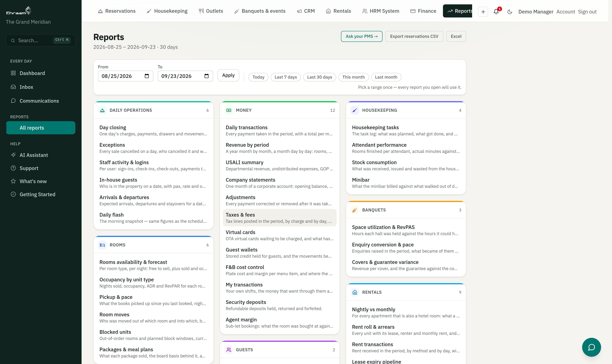This screenshot has height=364, width=612.
Task: Open the notifications bell icon
Action: [x=496, y=11]
